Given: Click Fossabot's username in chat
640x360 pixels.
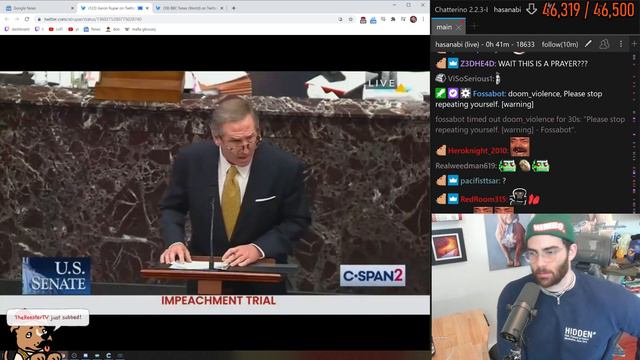Looking at the screenshot, I should (489, 94).
